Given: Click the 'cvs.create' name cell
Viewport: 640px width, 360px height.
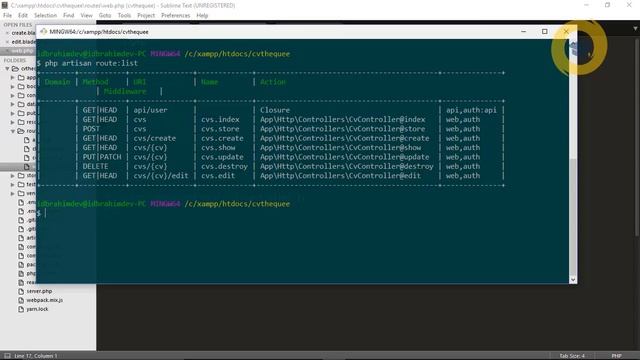Looking at the screenshot, I should 222,138.
